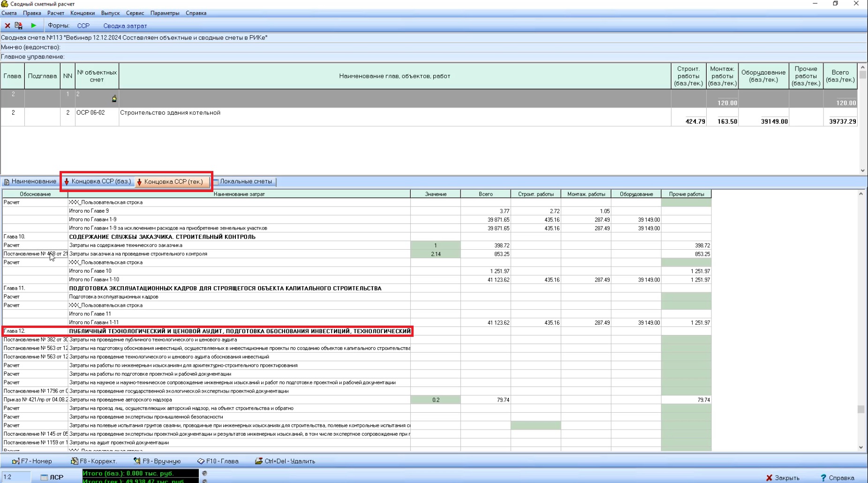The image size is (868, 483).
Task: Click the red arrow icon on Концовка ССР (баз.)
Action: tap(67, 182)
